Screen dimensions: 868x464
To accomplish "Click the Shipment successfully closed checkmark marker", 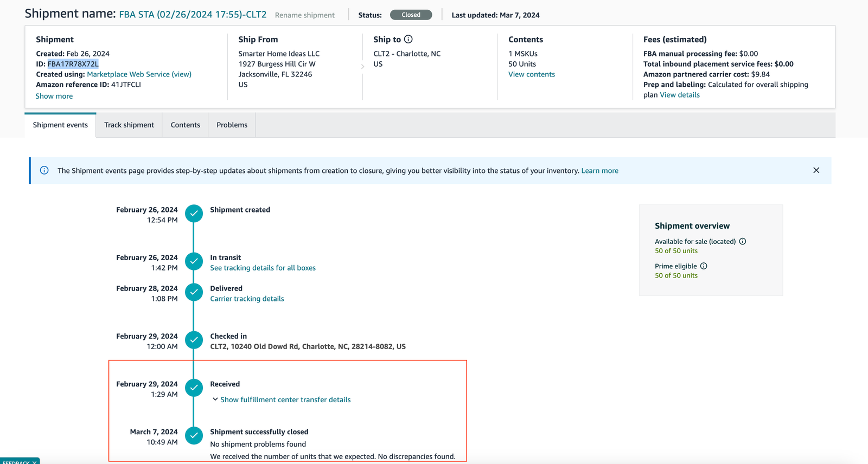I will 194,435.
